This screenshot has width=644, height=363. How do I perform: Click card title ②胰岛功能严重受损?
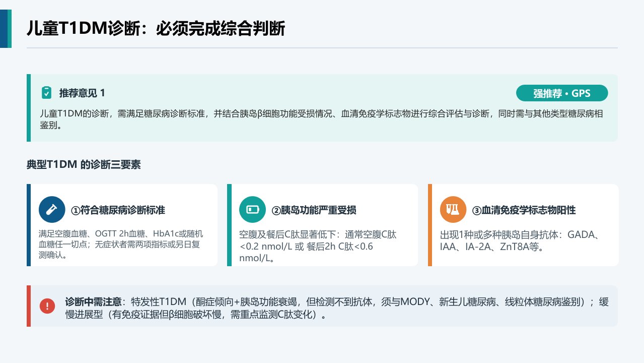pyautogui.click(x=314, y=210)
